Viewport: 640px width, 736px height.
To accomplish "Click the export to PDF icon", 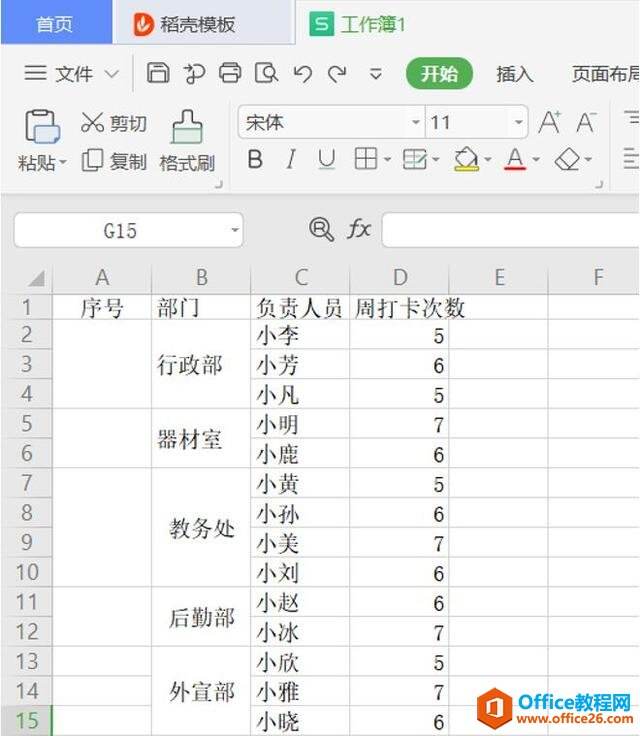I will click(194, 73).
